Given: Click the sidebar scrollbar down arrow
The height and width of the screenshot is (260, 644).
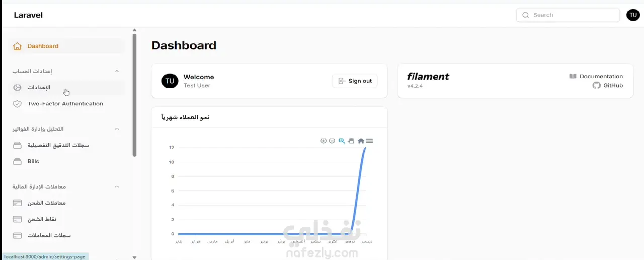Looking at the screenshot, I should point(134,257).
